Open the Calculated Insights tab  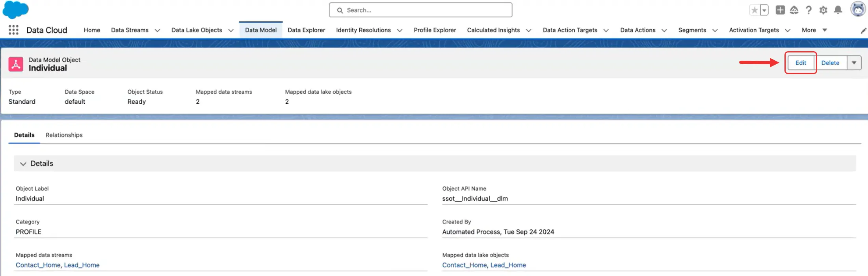pos(493,30)
